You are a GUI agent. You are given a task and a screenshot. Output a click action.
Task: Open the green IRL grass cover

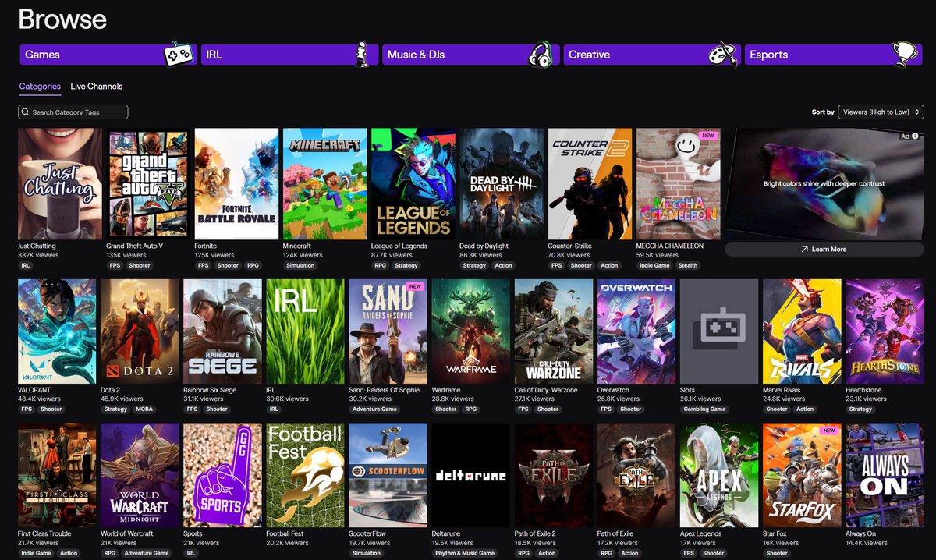[305, 331]
